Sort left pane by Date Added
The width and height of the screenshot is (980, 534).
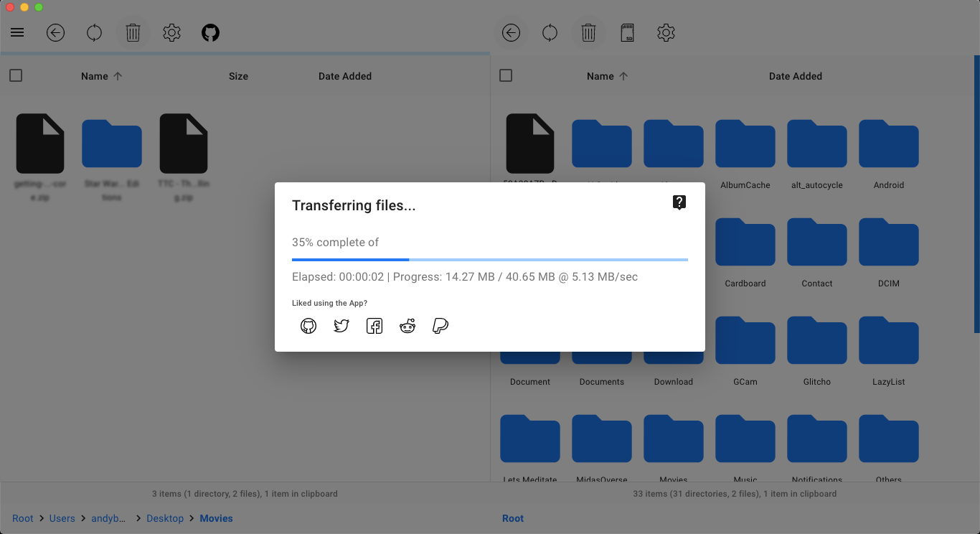click(x=345, y=76)
